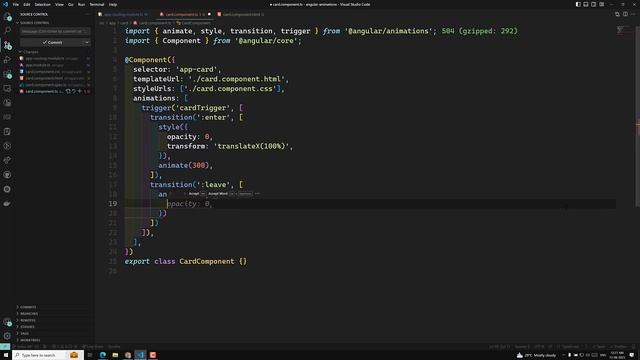This screenshot has width=640, height=360.
Task: Click the Split Editor Right icon
Action: click(625, 14)
